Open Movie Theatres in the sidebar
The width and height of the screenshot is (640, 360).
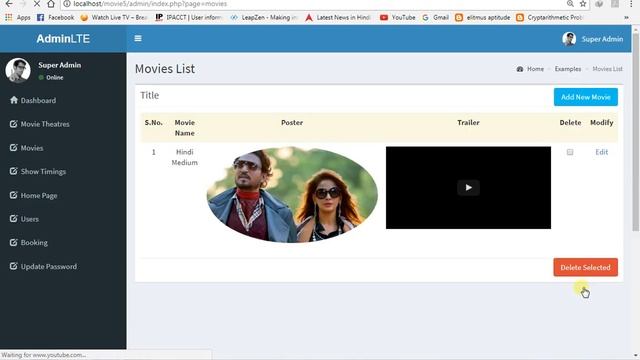point(45,124)
